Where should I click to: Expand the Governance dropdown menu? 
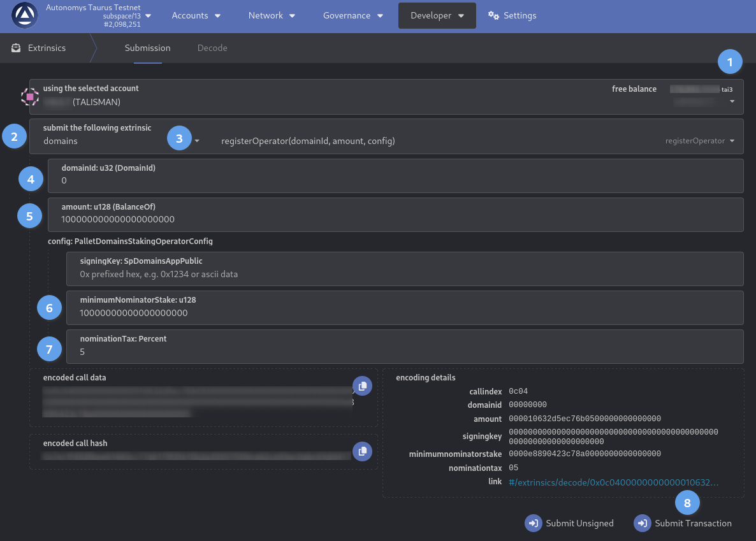pos(353,15)
